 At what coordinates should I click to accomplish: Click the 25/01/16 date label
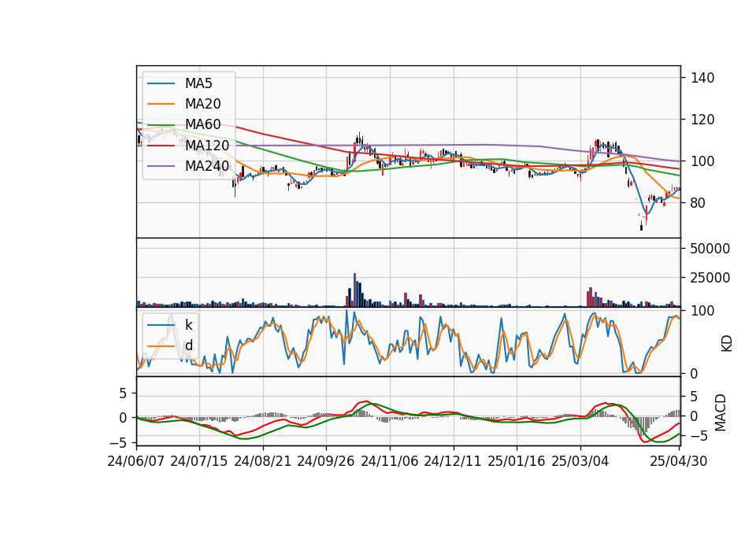click(x=516, y=462)
